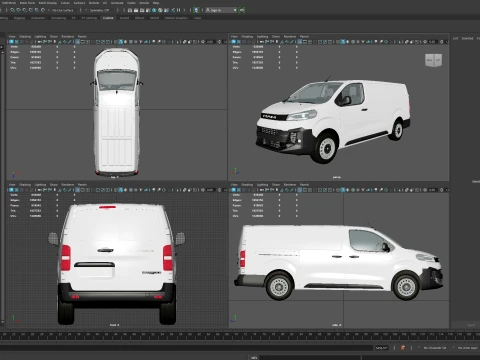The height and width of the screenshot is (360, 480).
Task: Click exposure icon in top panel toolbar
Action: (203, 42)
